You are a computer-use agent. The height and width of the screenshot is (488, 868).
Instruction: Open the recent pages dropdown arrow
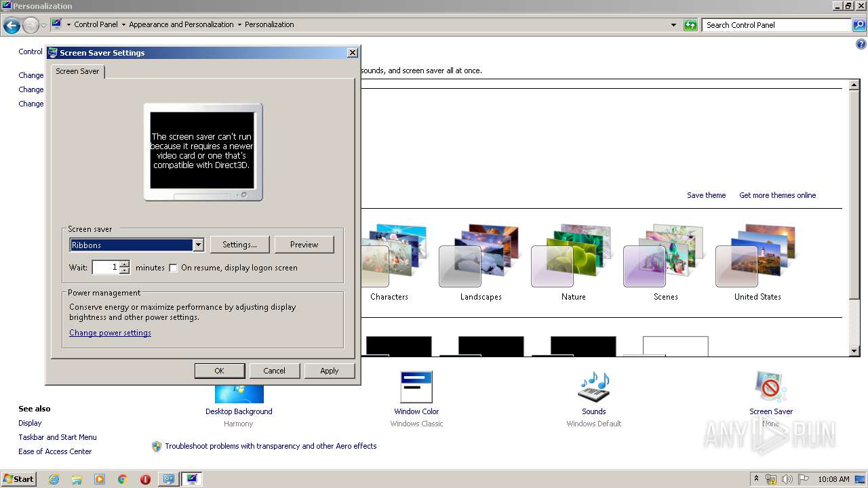(43, 26)
